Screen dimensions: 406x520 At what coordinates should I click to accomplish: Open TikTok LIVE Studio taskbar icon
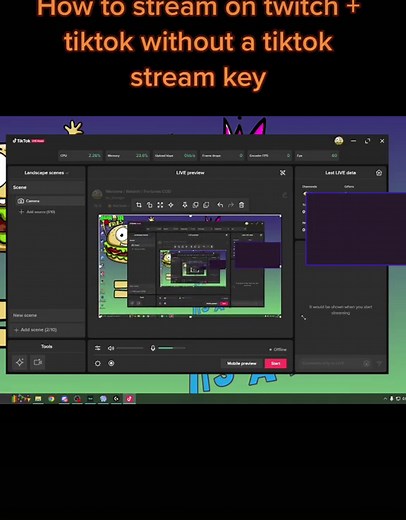click(x=129, y=399)
